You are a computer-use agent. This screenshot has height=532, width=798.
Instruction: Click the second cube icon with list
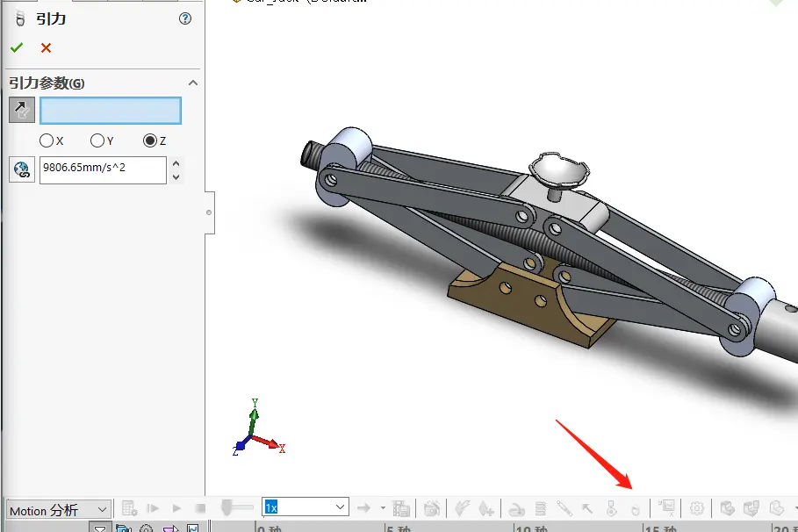tap(751, 508)
